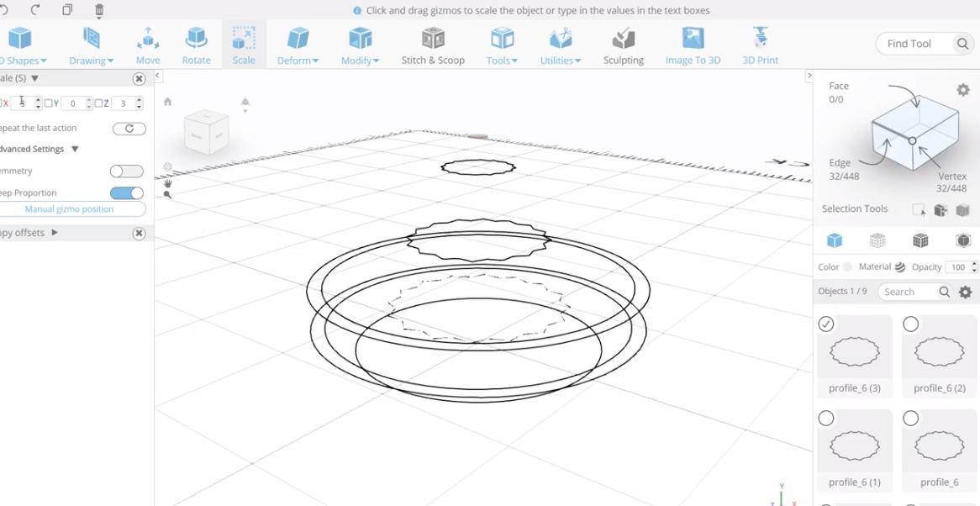980x506 pixels.
Task: Select the Rotate tool
Action: coord(196,45)
